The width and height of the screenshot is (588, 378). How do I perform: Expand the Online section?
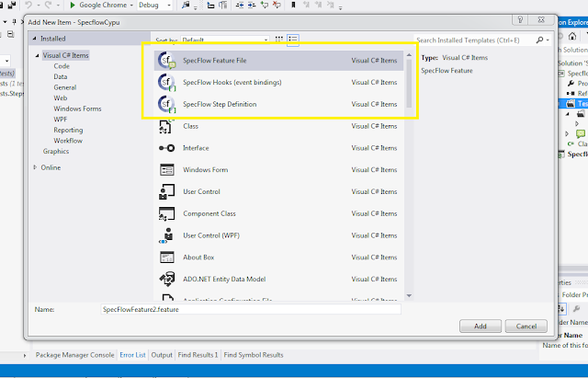35,167
